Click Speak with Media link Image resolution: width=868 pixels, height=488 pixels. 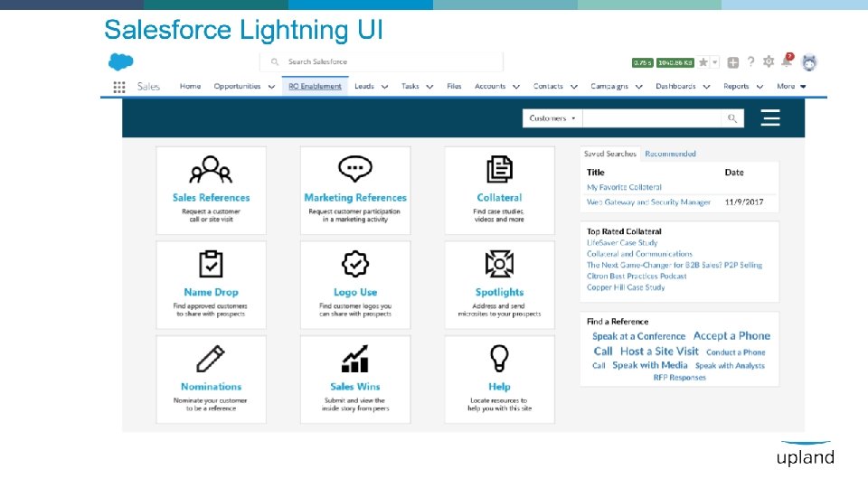tap(650, 365)
